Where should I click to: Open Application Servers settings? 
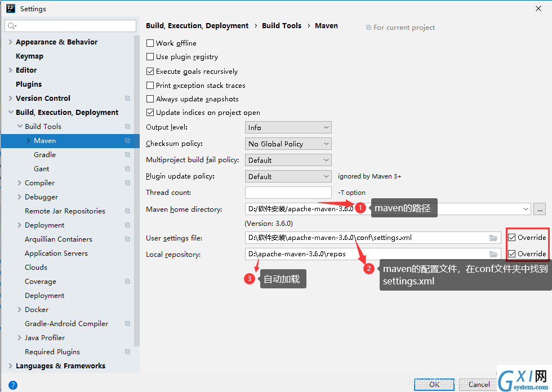coord(56,253)
